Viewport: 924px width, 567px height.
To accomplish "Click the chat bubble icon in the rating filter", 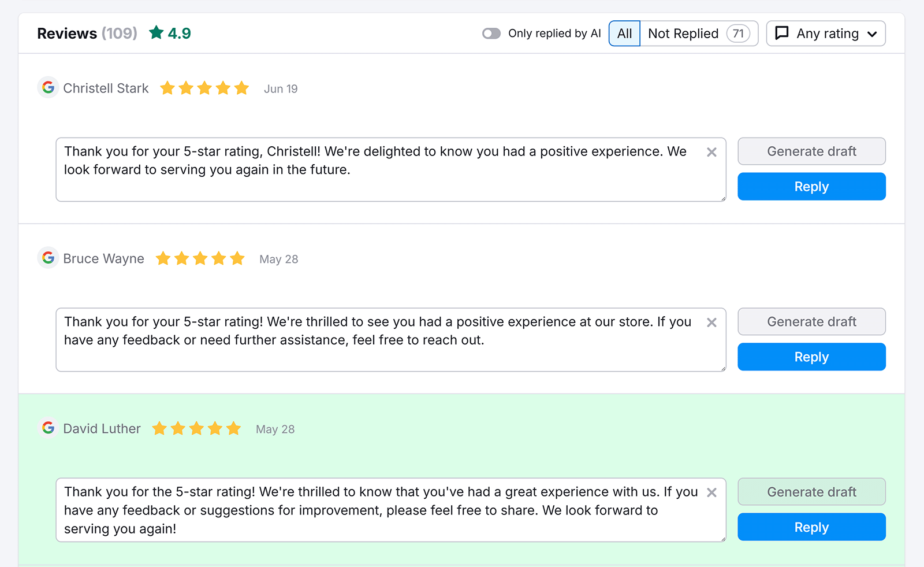I will 782,34.
